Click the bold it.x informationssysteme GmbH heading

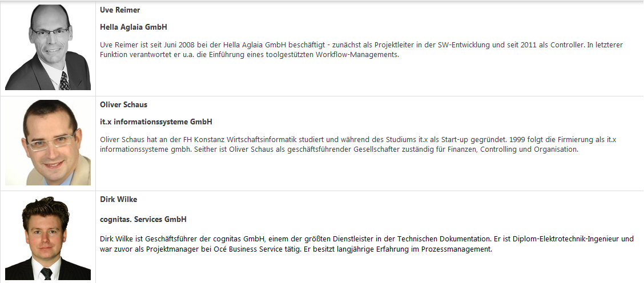click(156, 122)
